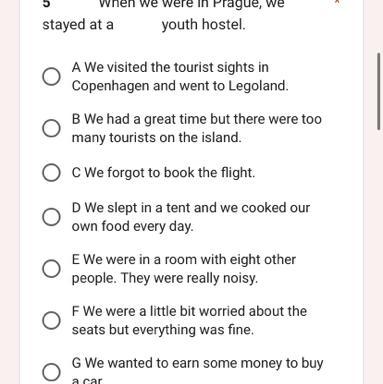The height and width of the screenshot is (384, 383).
Task: Click the question text 'stayed at a youth hostel'
Action: pyautogui.click(x=144, y=25)
